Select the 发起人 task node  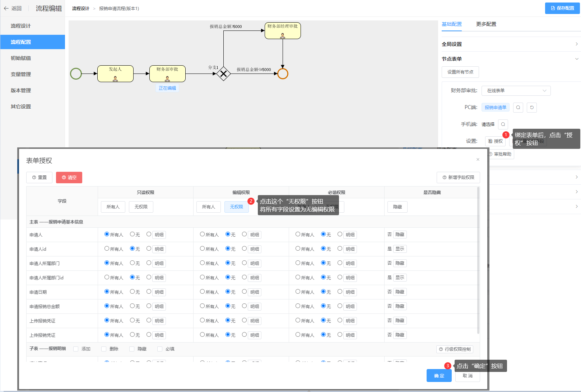point(115,74)
